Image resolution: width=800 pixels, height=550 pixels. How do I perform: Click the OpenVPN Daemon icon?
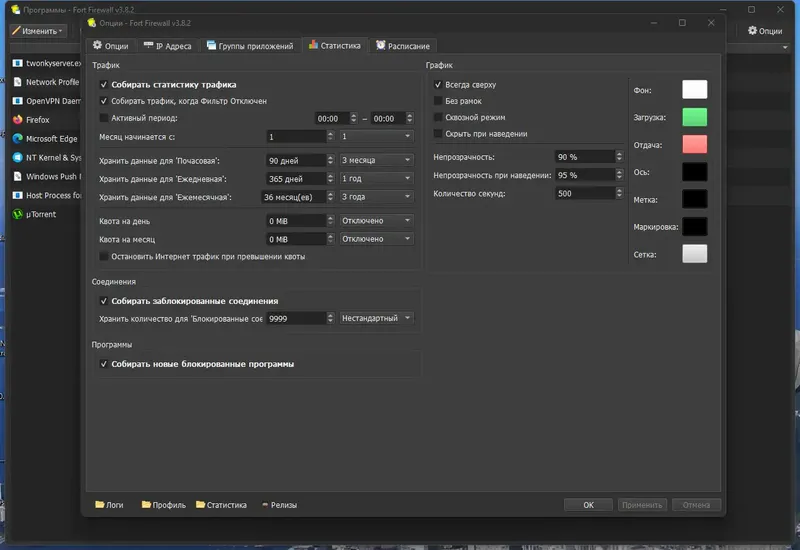click(17, 100)
